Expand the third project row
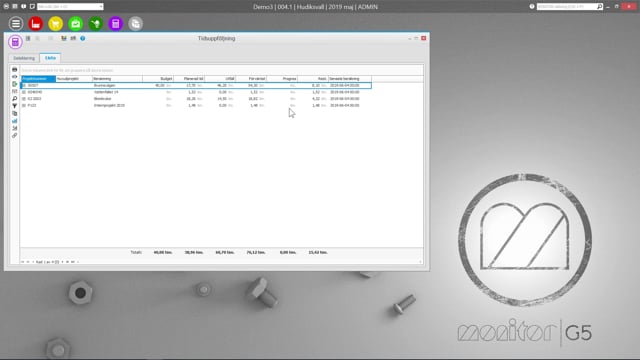Viewport: 640px width, 360px height. 24,99
